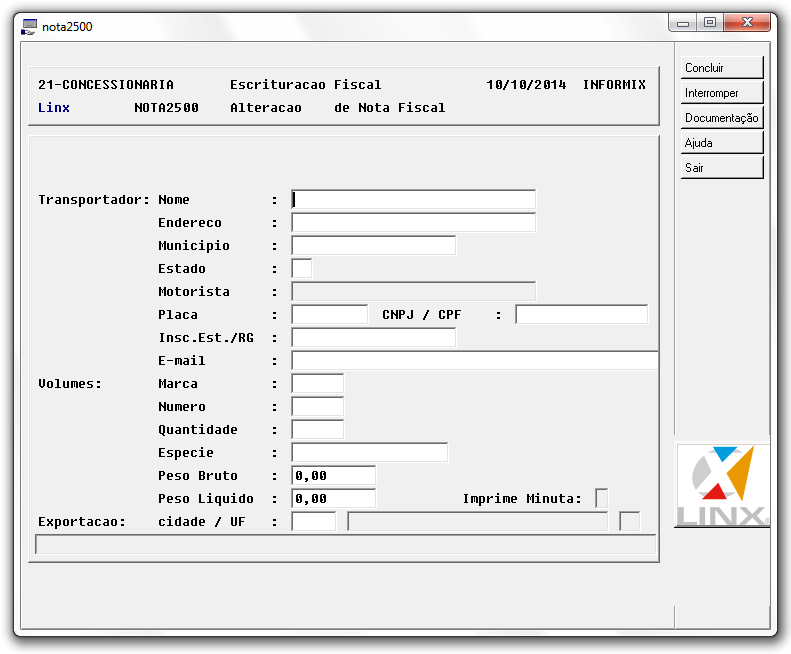The image size is (791, 654).
Task: Click the Sair button
Action: coord(722,168)
